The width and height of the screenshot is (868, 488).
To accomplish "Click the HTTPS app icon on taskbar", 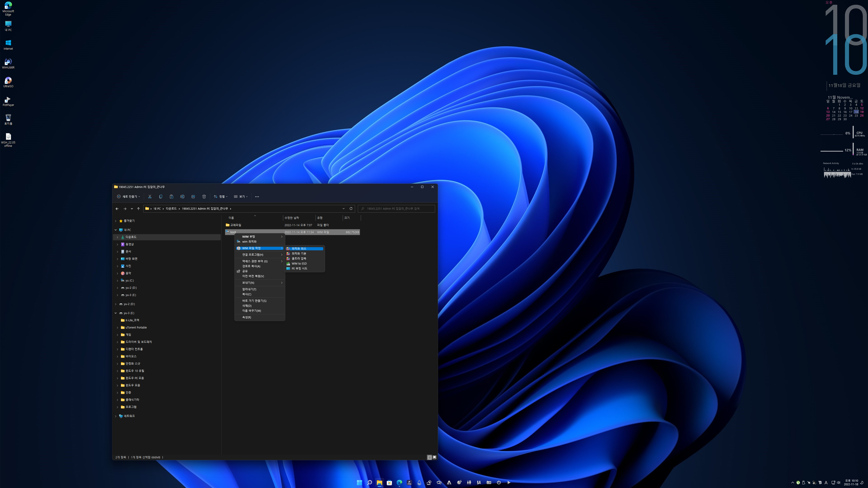I will pos(409,482).
